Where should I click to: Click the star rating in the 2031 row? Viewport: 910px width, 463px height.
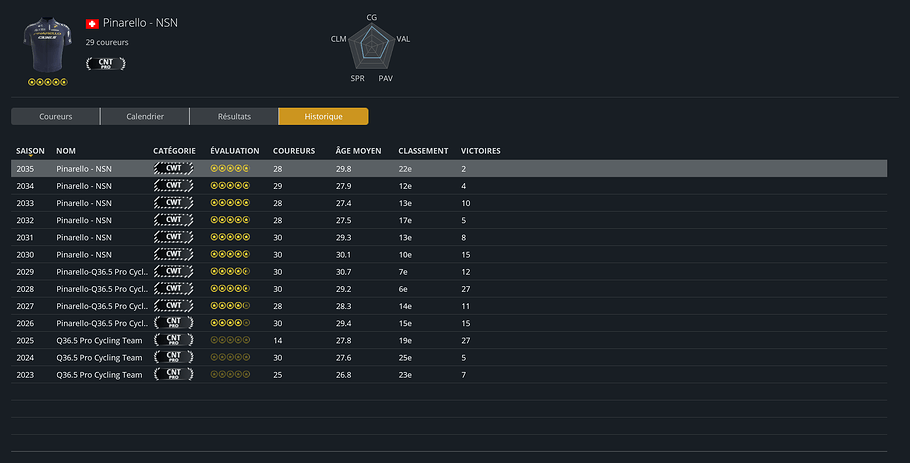(230, 237)
